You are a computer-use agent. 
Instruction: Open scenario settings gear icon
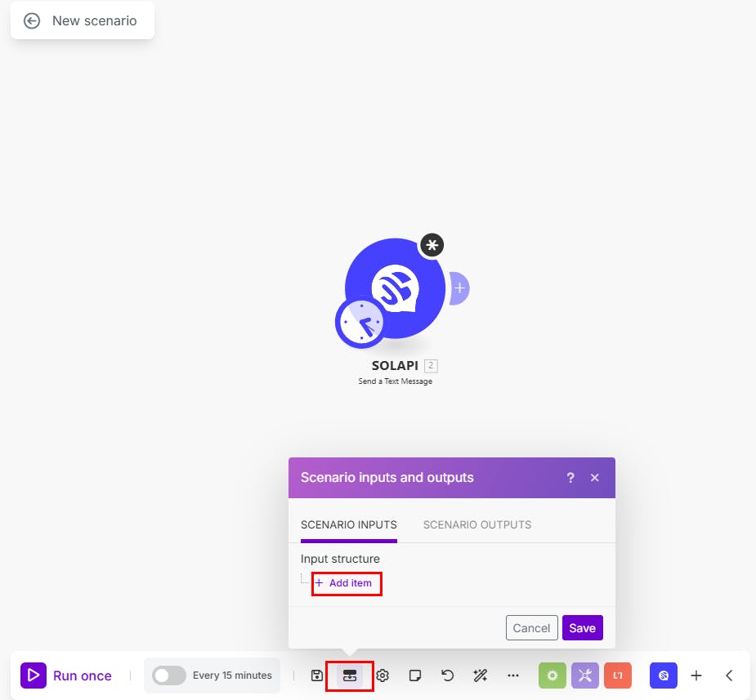[382, 675]
